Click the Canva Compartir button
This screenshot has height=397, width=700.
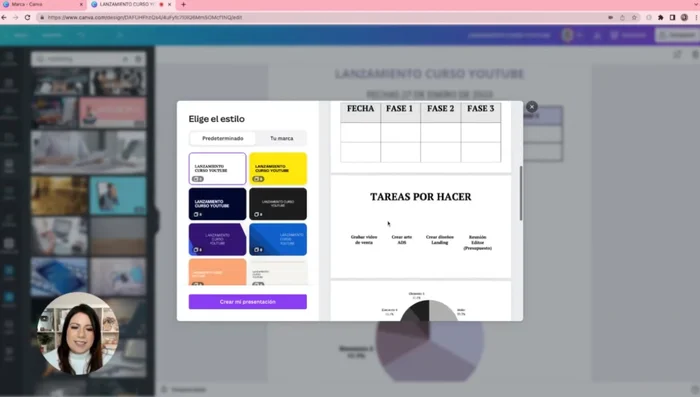tap(677, 35)
